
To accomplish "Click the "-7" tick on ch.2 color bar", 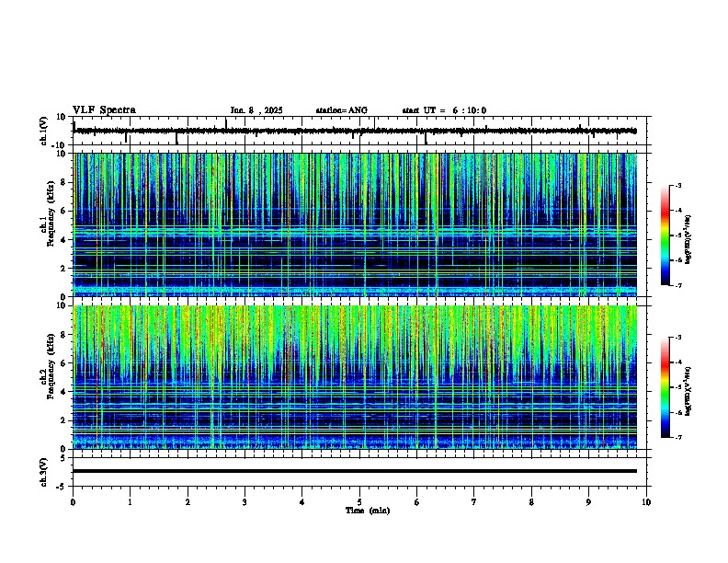I will tap(678, 437).
